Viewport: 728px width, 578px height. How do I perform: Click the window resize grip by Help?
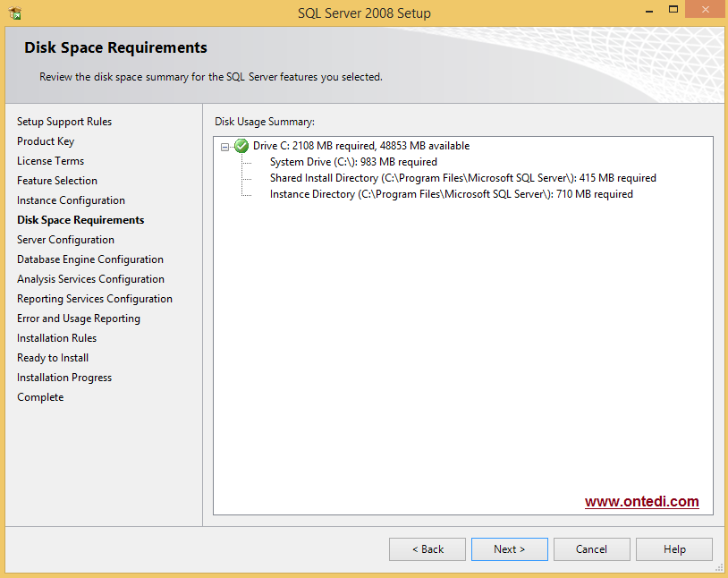click(x=719, y=568)
